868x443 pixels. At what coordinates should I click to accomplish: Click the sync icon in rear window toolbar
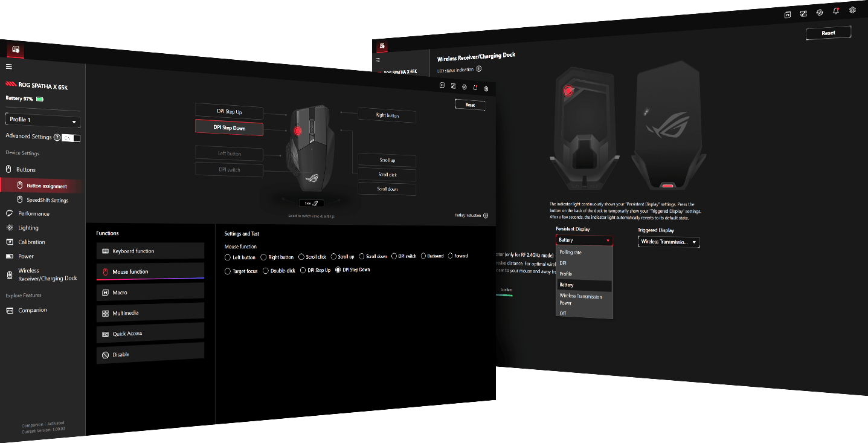tap(820, 12)
